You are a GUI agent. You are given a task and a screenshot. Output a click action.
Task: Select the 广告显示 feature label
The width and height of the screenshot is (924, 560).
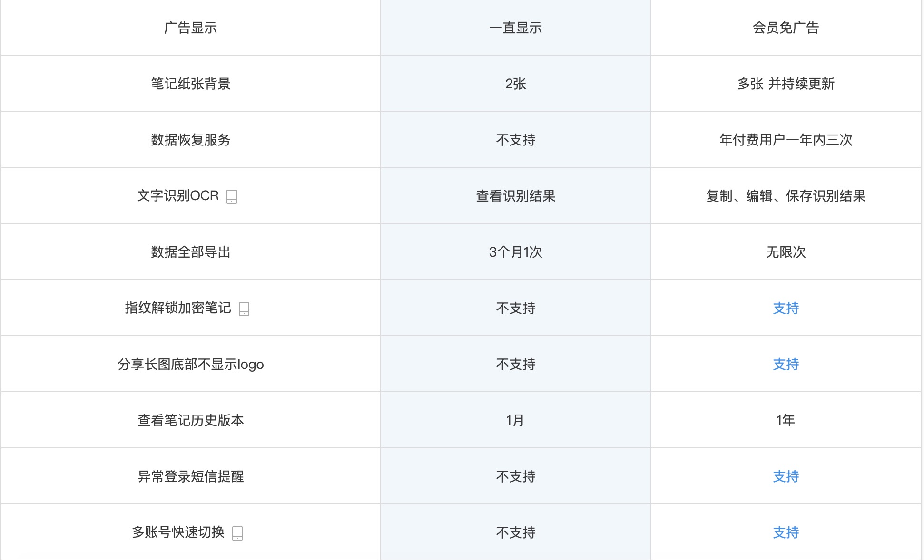click(190, 28)
